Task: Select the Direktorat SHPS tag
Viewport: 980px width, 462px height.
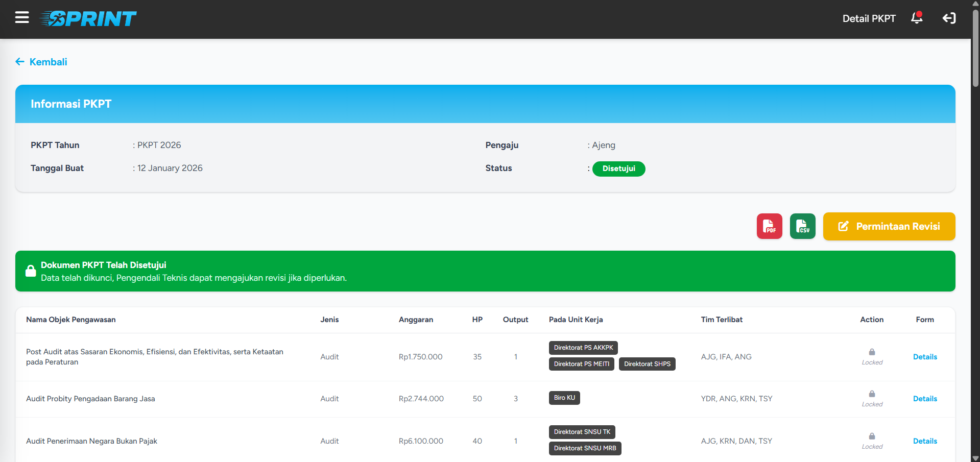Action: (647, 364)
